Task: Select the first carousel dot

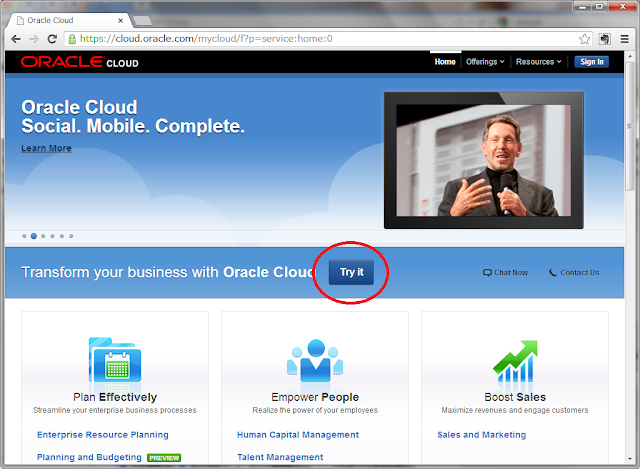Action: click(x=24, y=236)
